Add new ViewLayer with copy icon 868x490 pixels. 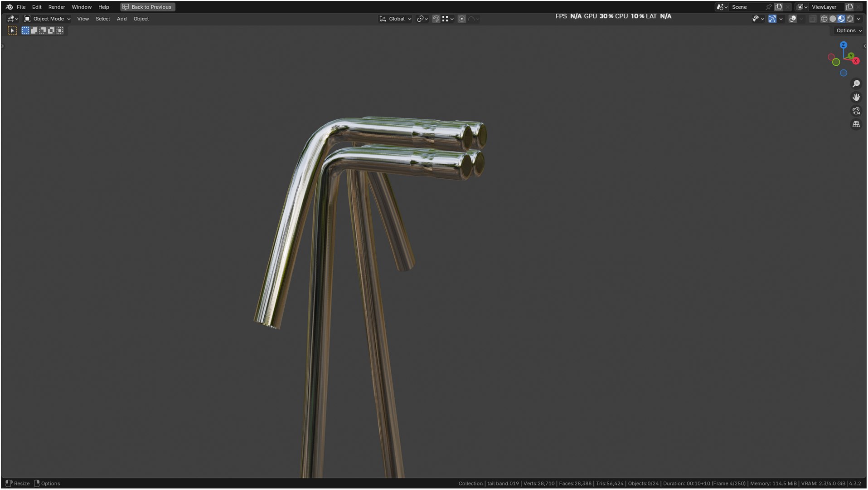[x=849, y=7]
